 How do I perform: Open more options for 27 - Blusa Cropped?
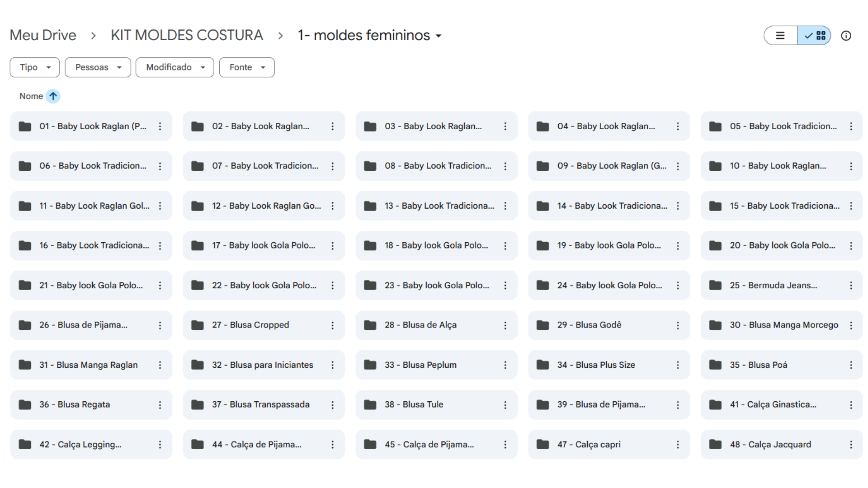pyautogui.click(x=333, y=325)
